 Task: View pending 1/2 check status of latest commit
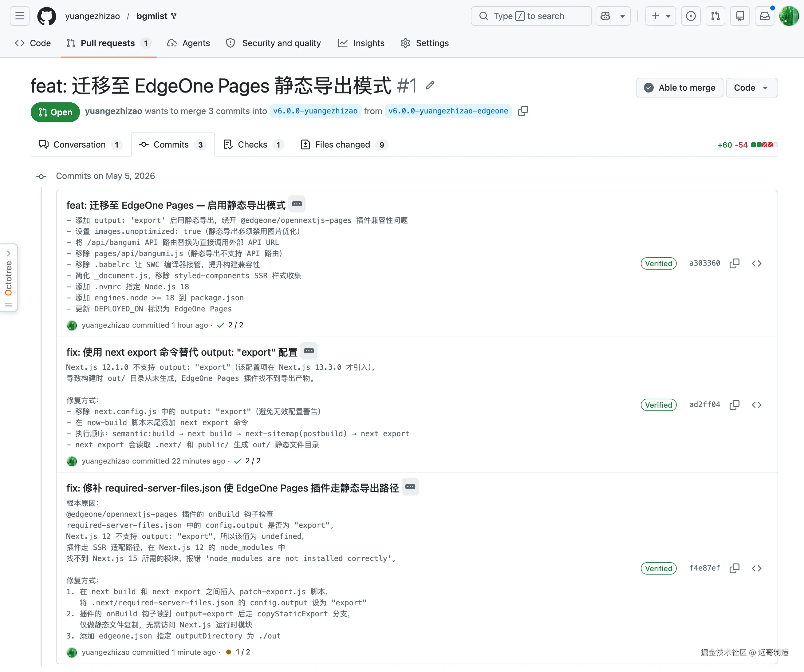pos(238,652)
